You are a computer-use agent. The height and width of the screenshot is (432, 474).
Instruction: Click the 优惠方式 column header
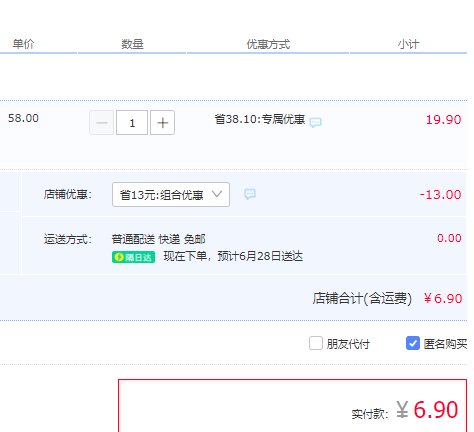tap(268, 44)
